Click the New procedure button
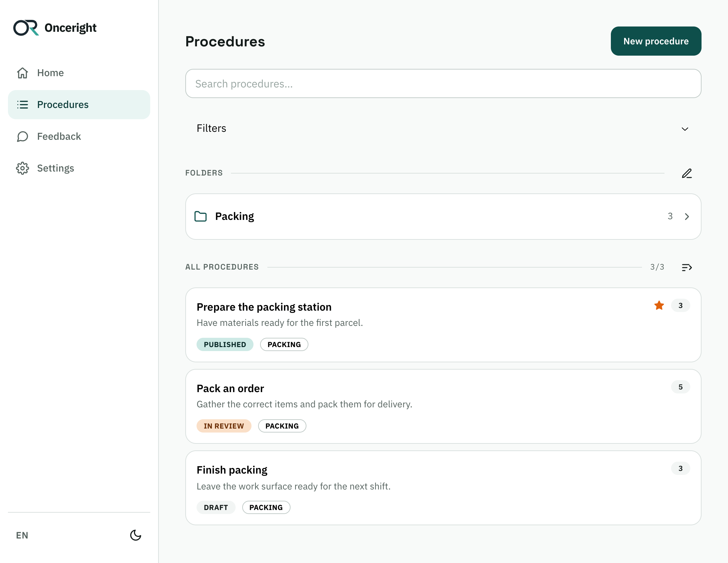728x563 pixels. 656,41
